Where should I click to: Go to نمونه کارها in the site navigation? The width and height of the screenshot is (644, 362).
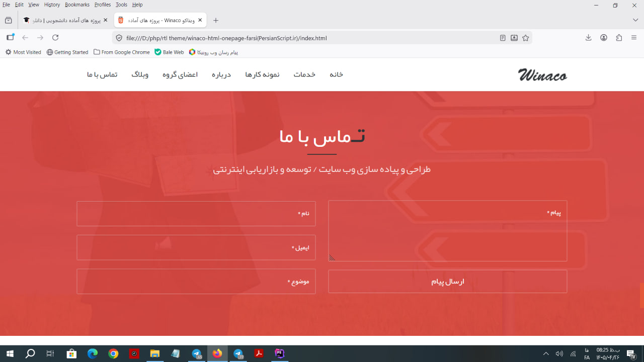[262, 74]
